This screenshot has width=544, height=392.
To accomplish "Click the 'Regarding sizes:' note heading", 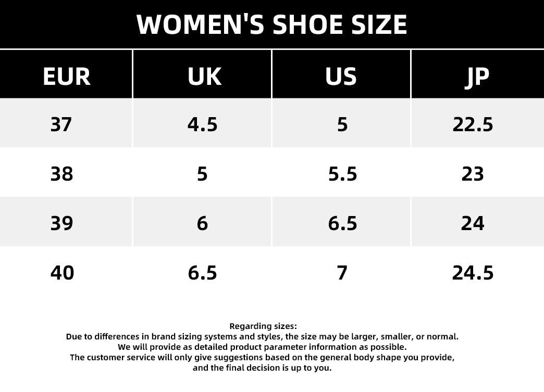I will 263,326.
